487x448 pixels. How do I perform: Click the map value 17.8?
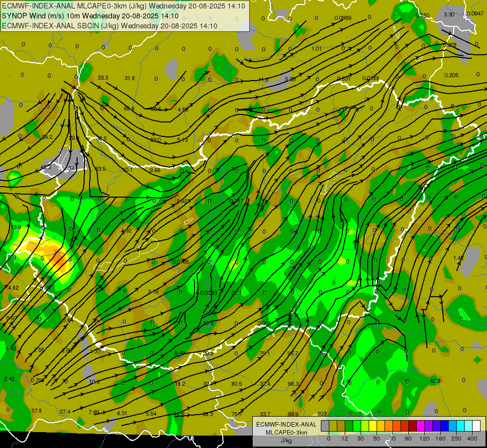[37, 411]
